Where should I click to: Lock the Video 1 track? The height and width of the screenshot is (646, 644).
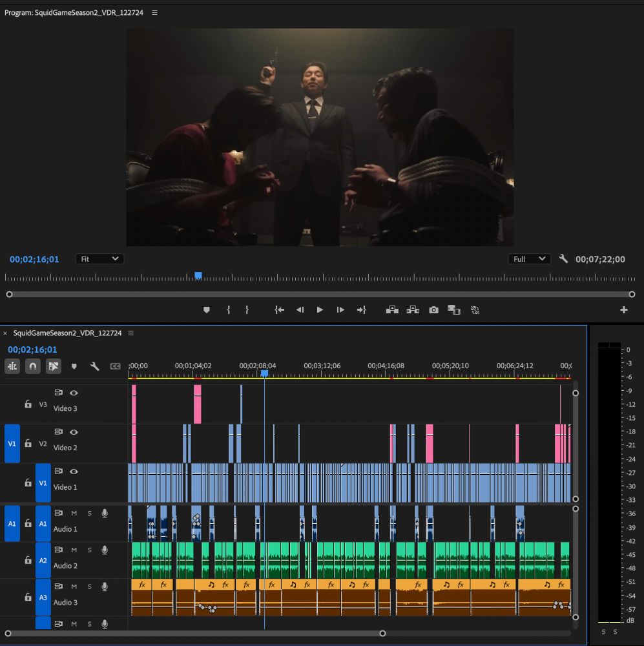tap(28, 483)
